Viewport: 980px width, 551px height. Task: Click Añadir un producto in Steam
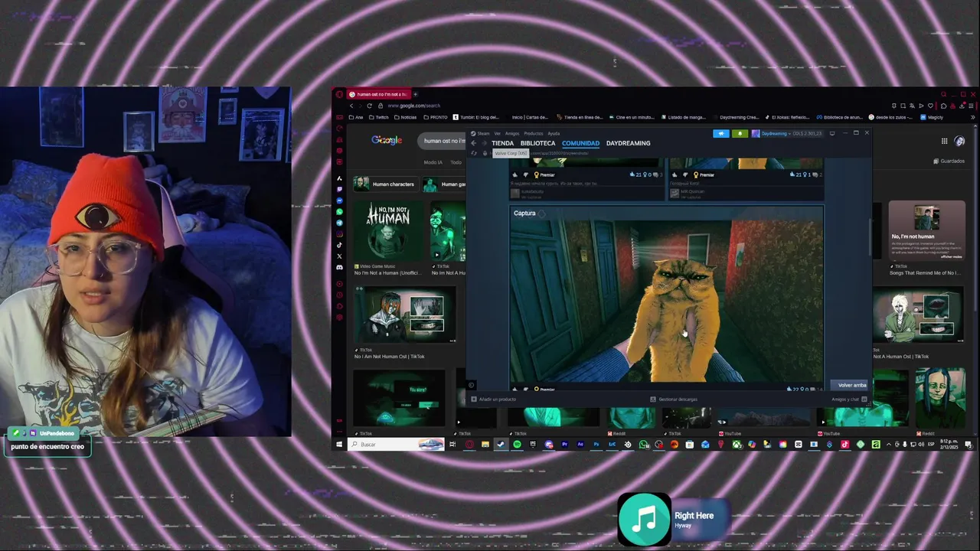tap(494, 399)
